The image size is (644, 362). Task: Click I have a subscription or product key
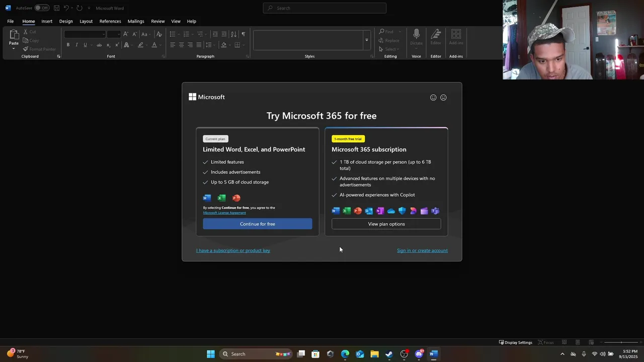233,250
